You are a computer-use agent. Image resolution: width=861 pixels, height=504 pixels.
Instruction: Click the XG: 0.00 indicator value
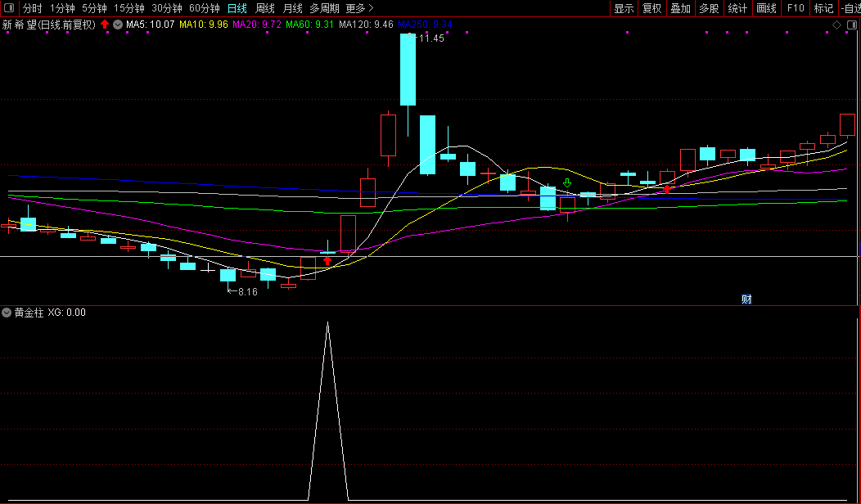click(x=66, y=313)
